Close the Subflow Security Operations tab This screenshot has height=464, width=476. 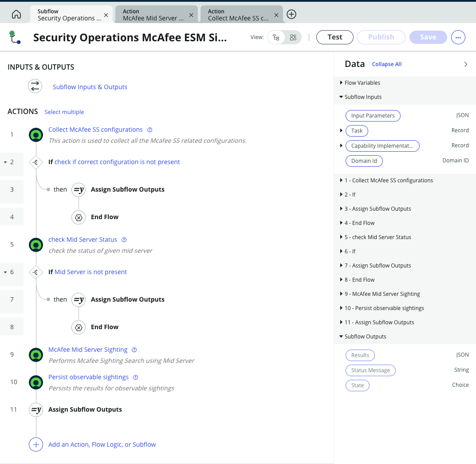(x=106, y=15)
